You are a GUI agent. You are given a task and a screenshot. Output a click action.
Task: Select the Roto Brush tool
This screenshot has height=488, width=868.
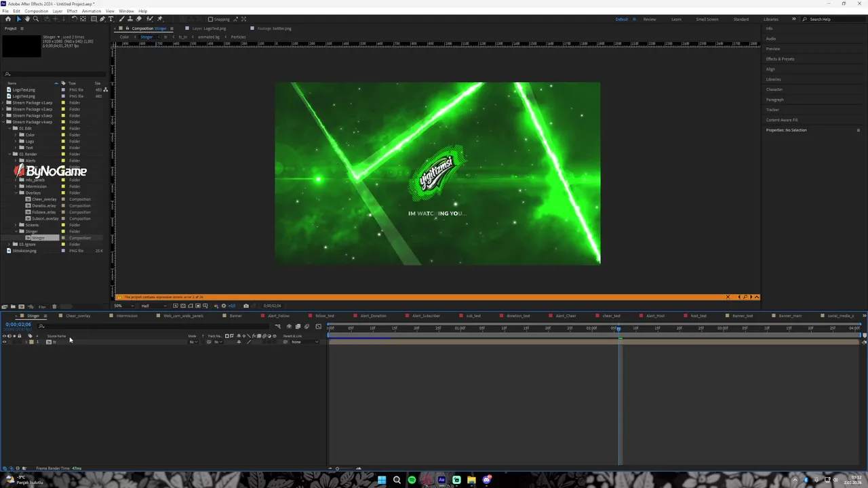150,19
